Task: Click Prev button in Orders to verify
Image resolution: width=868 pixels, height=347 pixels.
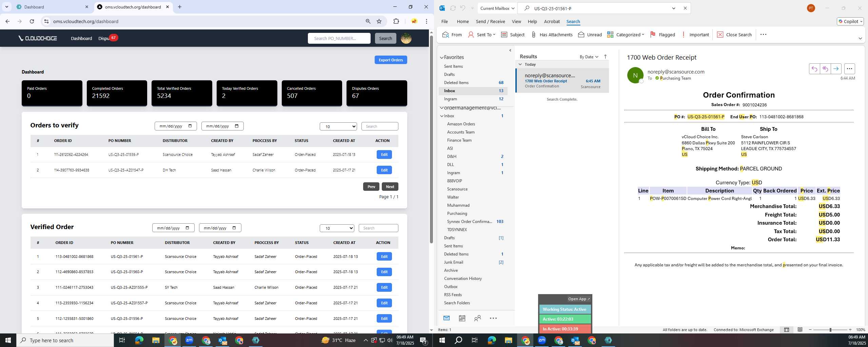Action: pos(371,187)
